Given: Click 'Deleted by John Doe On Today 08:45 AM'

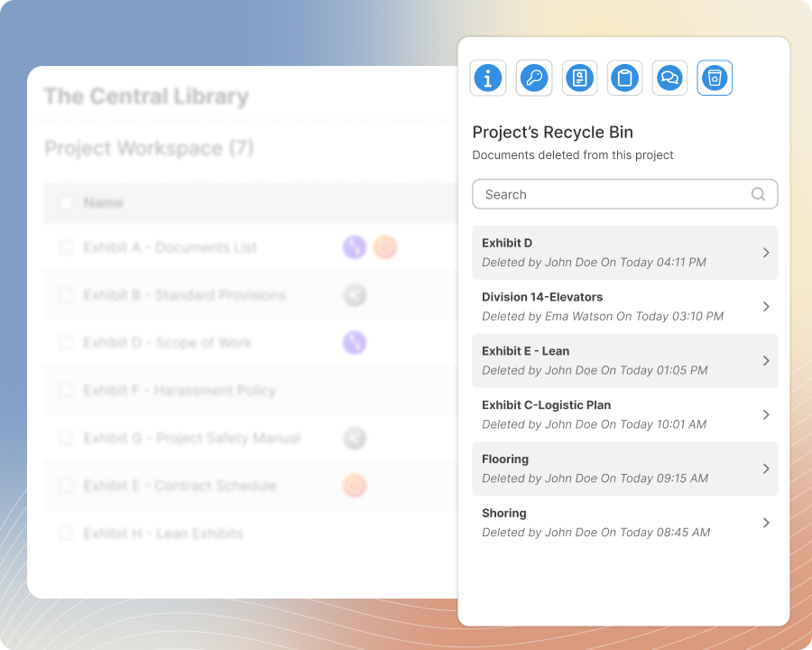Looking at the screenshot, I should tap(596, 533).
